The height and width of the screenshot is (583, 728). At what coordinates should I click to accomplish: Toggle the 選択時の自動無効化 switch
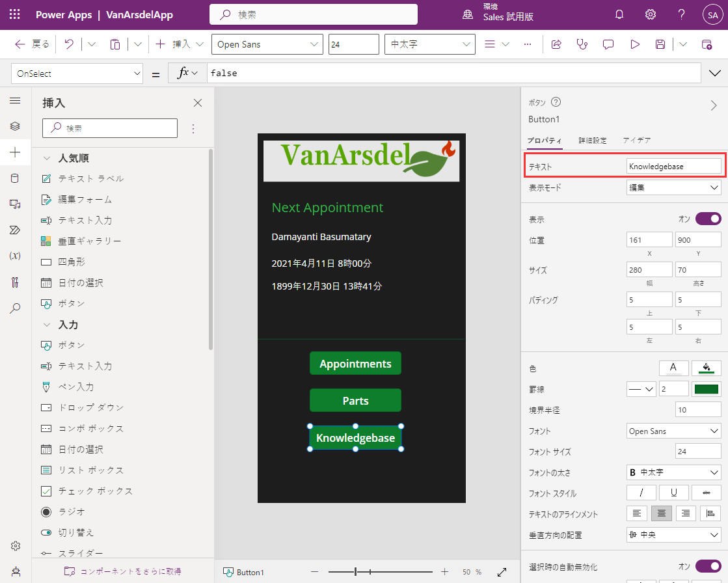[x=708, y=566]
